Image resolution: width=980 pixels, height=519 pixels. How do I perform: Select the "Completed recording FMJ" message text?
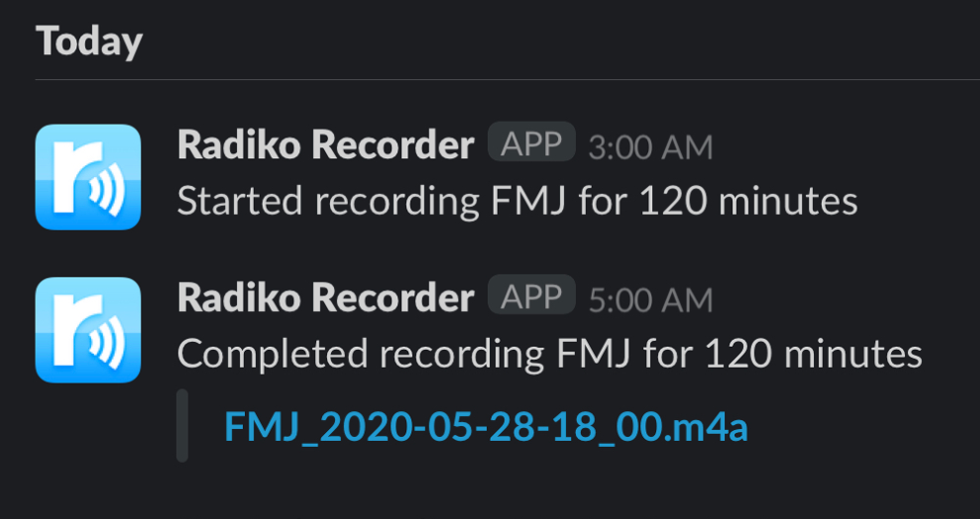coord(549,354)
